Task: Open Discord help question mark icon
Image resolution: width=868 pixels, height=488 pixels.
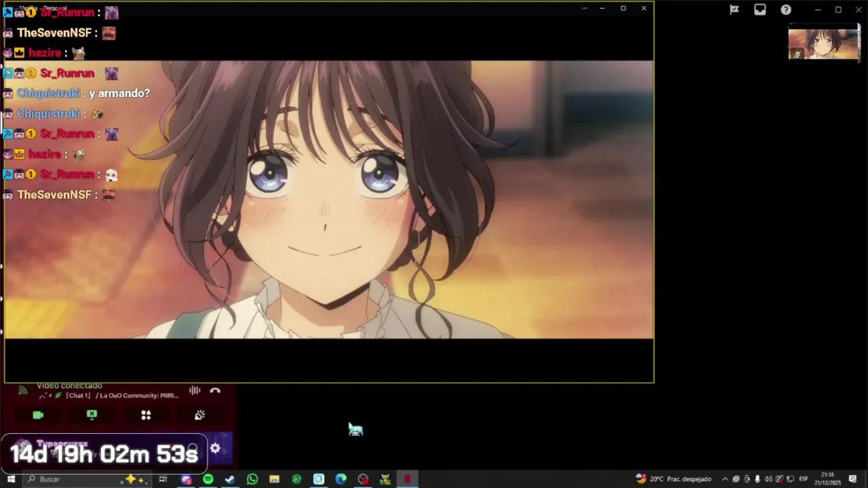Action: coord(785,9)
